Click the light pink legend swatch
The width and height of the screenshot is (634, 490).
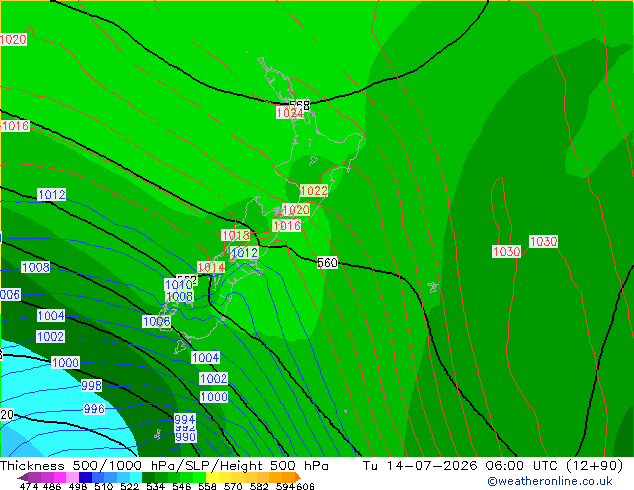click(x=72, y=477)
